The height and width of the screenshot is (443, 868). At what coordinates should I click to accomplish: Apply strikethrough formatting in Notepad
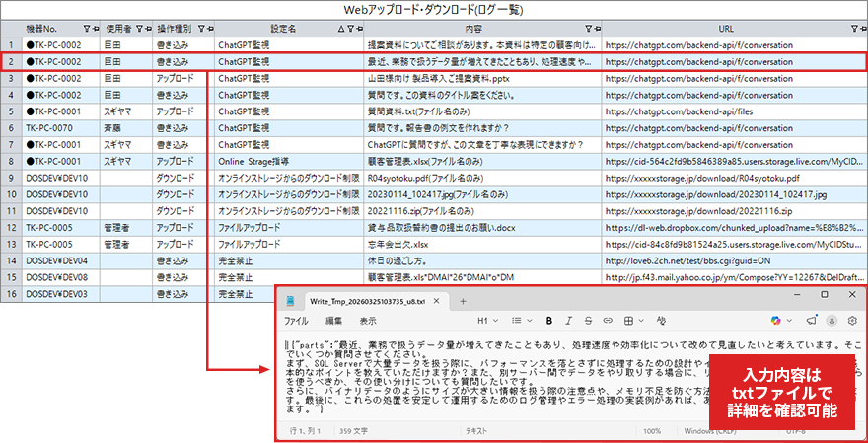586,321
